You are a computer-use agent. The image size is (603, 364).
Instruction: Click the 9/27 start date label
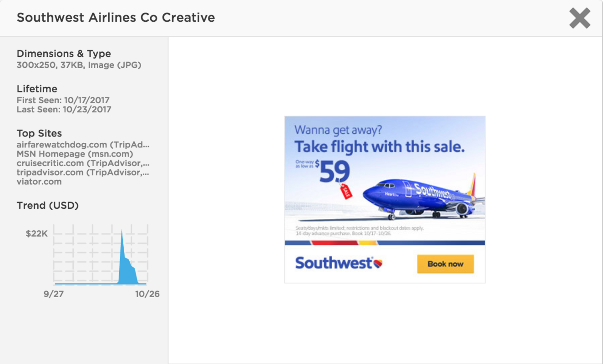click(54, 294)
